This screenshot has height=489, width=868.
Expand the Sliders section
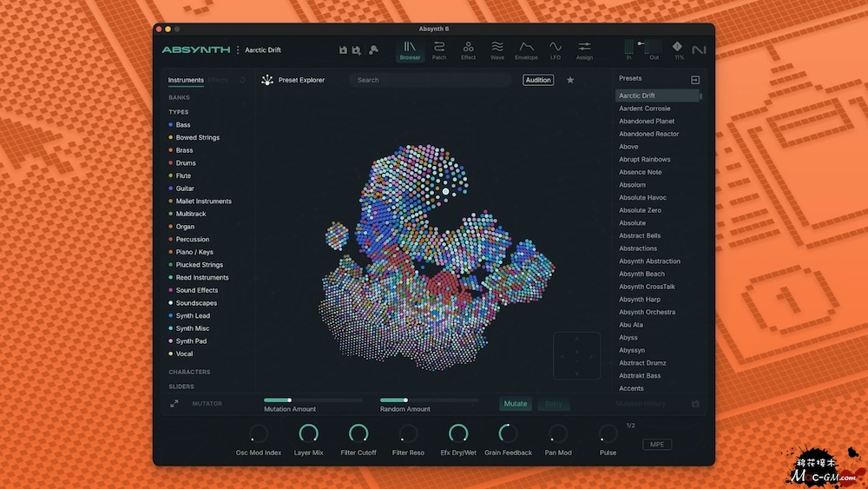coord(181,387)
